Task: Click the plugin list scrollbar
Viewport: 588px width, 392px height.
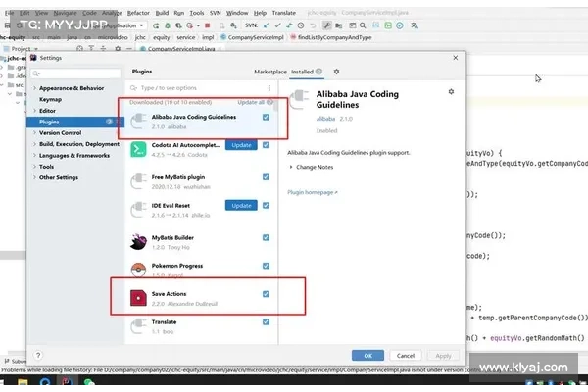Action: 276,106
